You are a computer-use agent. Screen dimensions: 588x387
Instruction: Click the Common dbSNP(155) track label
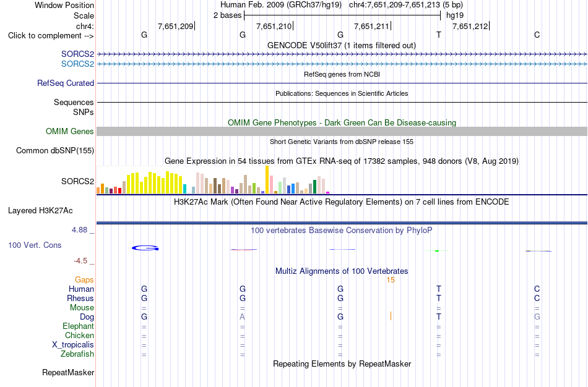[55, 151]
